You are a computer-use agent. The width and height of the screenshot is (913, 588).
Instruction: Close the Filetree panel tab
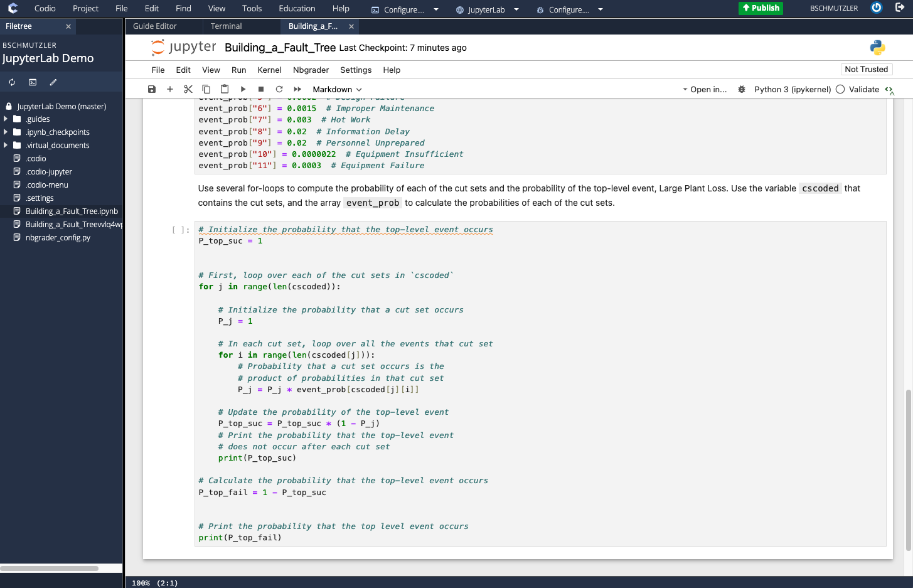coord(68,26)
